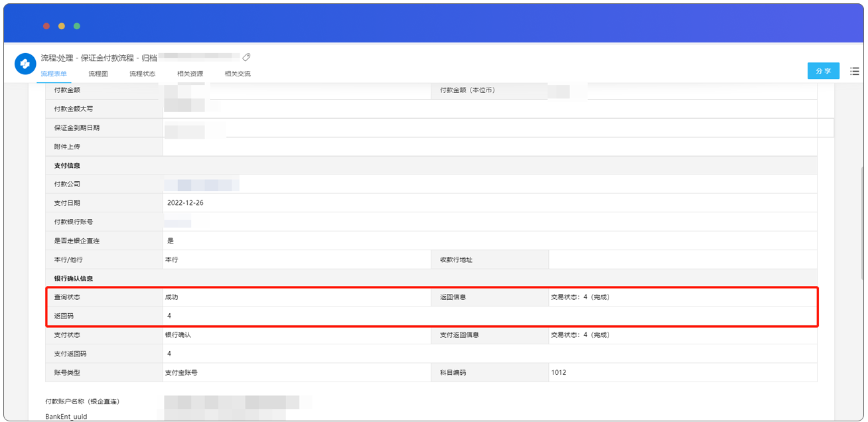
Task: Click the red window dot
Action: [x=46, y=26]
